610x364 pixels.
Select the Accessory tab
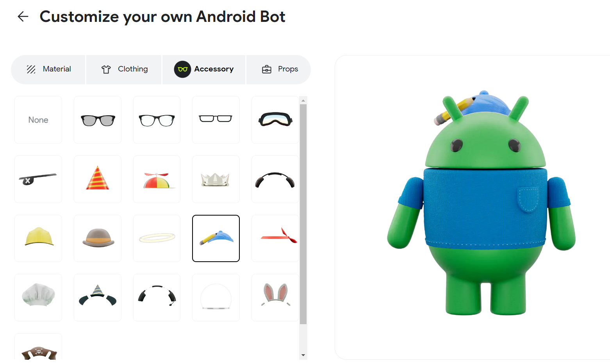pos(204,70)
